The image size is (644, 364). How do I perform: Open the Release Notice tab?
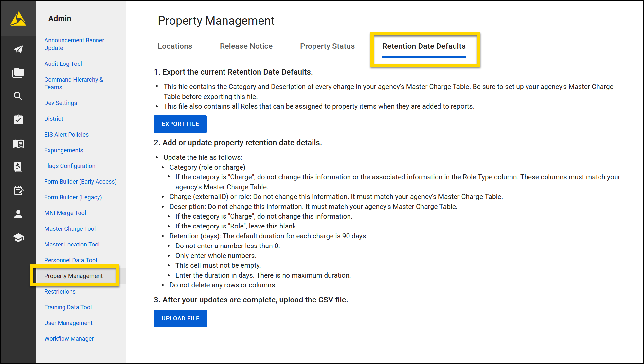(246, 46)
